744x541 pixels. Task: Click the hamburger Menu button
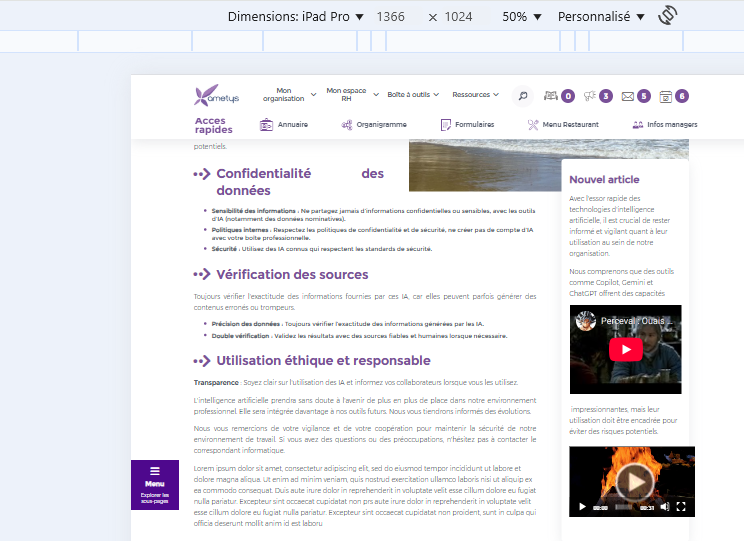(x=154, y=484)
